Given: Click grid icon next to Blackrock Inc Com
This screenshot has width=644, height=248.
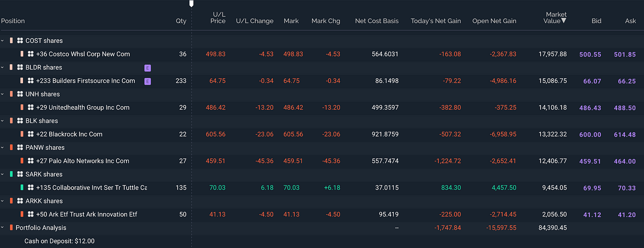Looking at the screenshot, I should tap(30, 134).
